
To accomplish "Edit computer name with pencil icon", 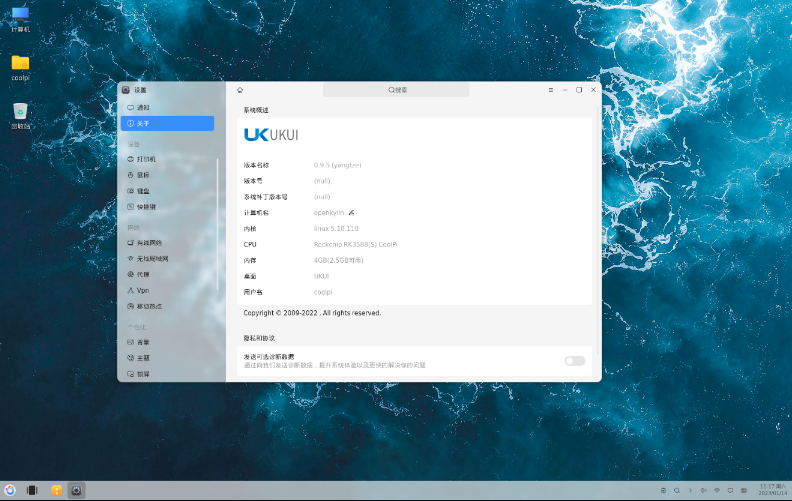I will (x=352, y=213).
